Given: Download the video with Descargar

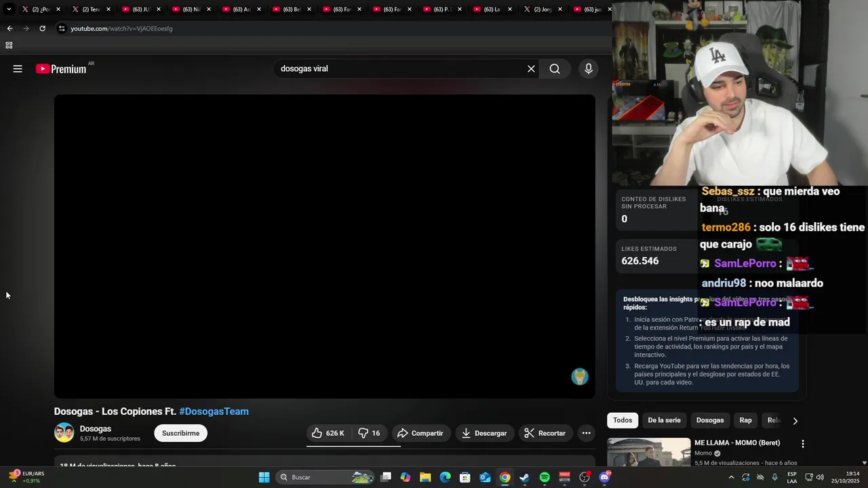Looking at the screenshot, I should pos(484,433).
